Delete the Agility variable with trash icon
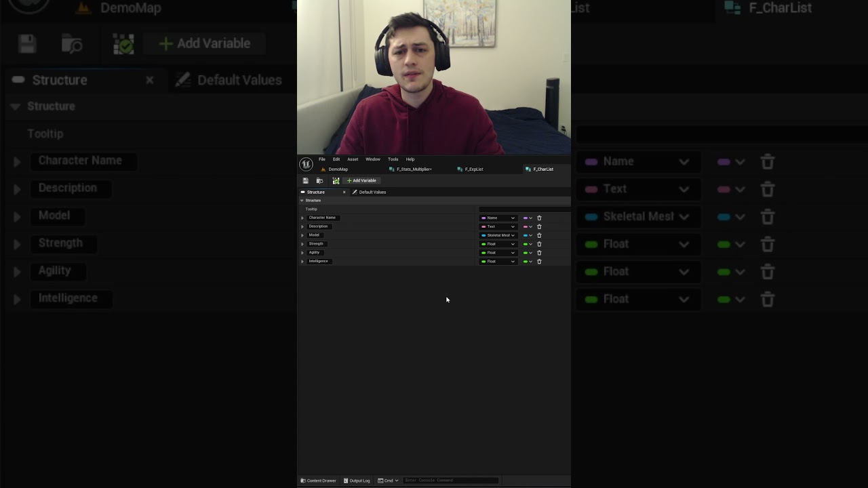 (x=539, y=253)
